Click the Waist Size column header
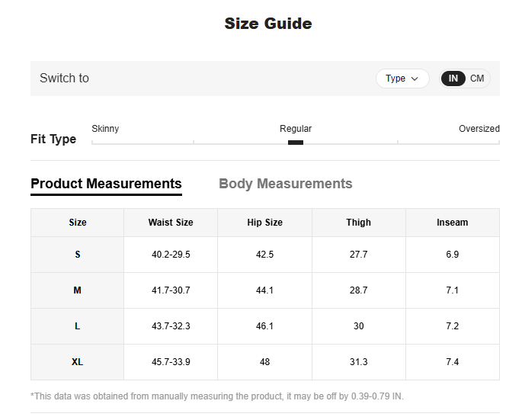This screenshot has width=522, height=420. tap(171, 223)
